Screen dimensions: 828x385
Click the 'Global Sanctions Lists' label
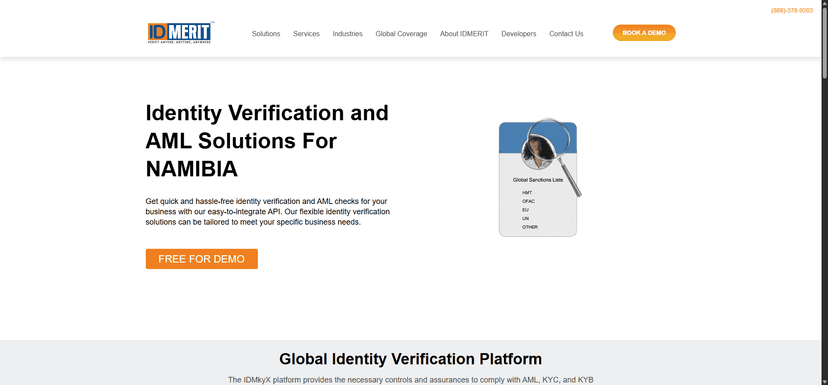[x=538, y=180]
